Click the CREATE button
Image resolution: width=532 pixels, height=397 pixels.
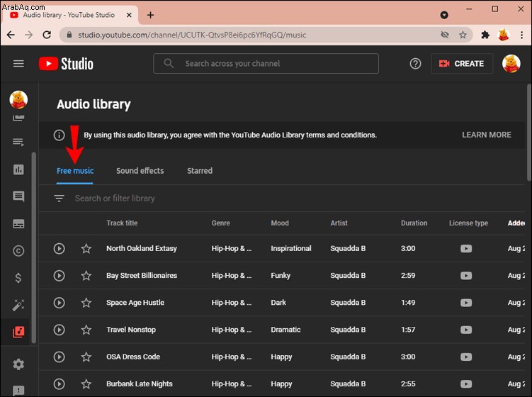click(x=462, y=64)
